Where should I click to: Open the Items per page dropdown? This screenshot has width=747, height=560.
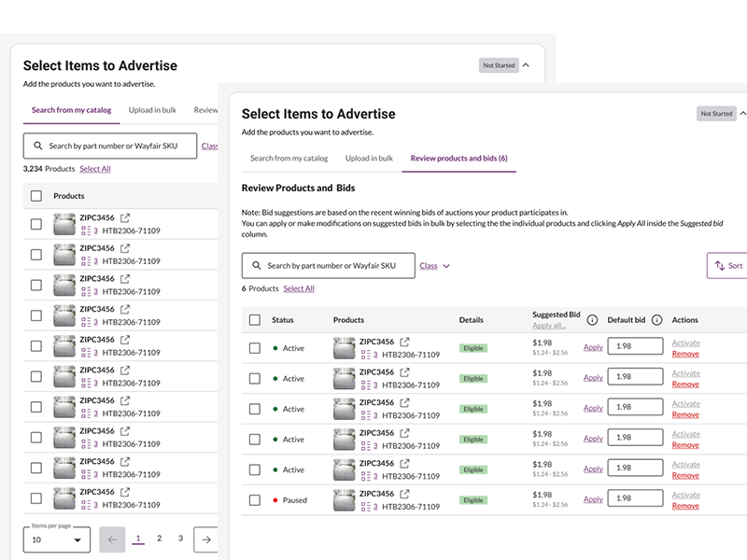[x=57, y=539]
